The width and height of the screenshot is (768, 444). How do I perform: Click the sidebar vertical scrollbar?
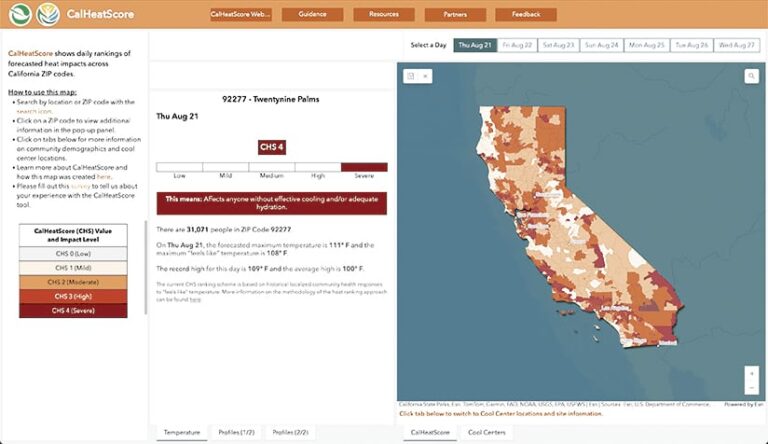pos(145,268)
